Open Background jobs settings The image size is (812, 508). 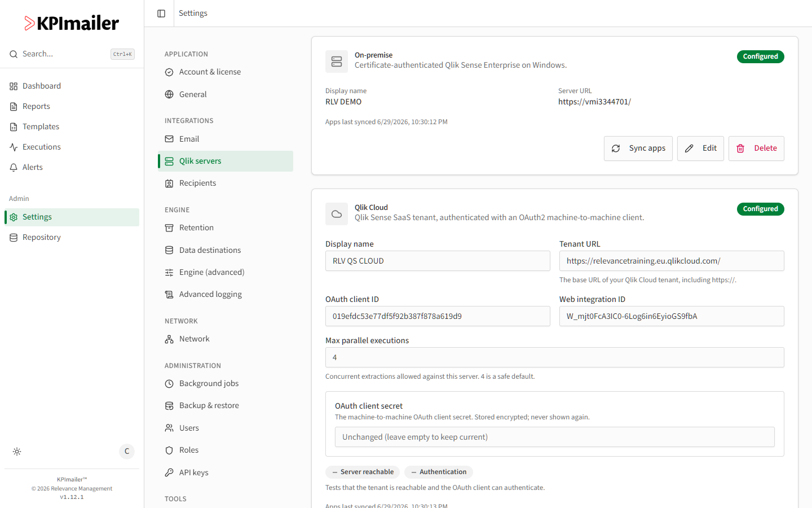coord(226,384)
